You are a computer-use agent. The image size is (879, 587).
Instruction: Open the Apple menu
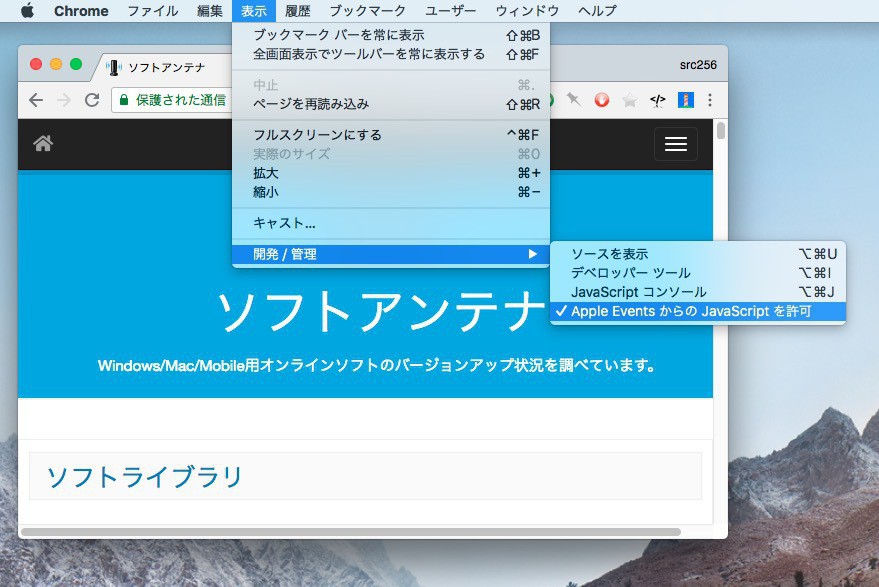click(x=27, y=11)
